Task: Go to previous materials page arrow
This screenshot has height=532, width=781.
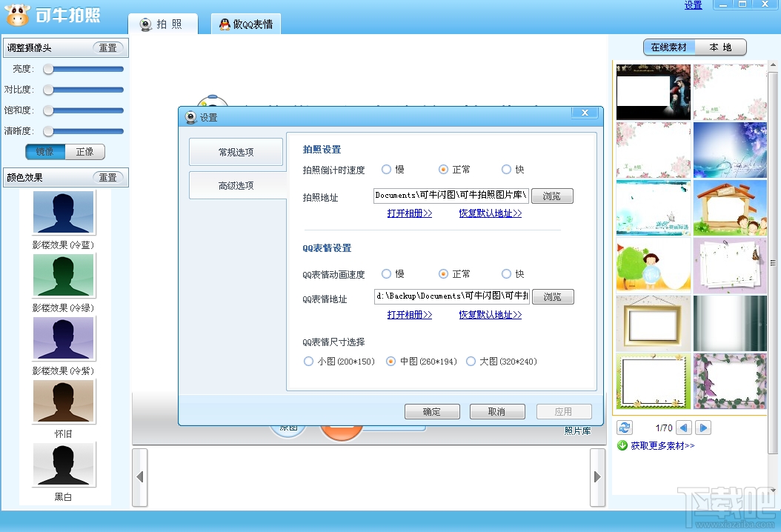Action: [684, 428]
